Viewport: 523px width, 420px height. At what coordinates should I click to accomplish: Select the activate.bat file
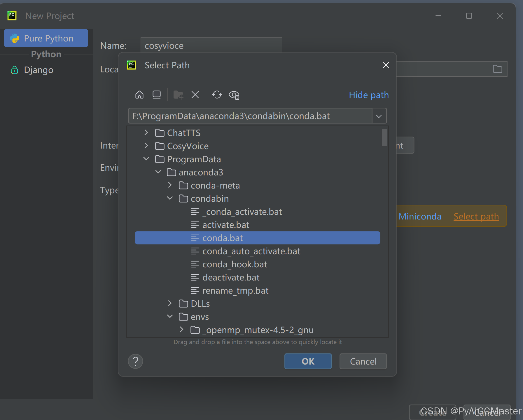(220, 225)
